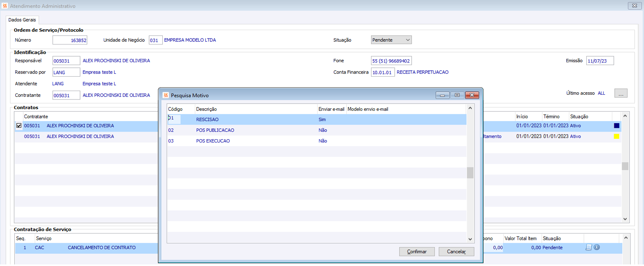Viewport: 644px width, 266px height.
Task: Click the EMPRESA MODELO LTDA label
Action: [190, 40]
